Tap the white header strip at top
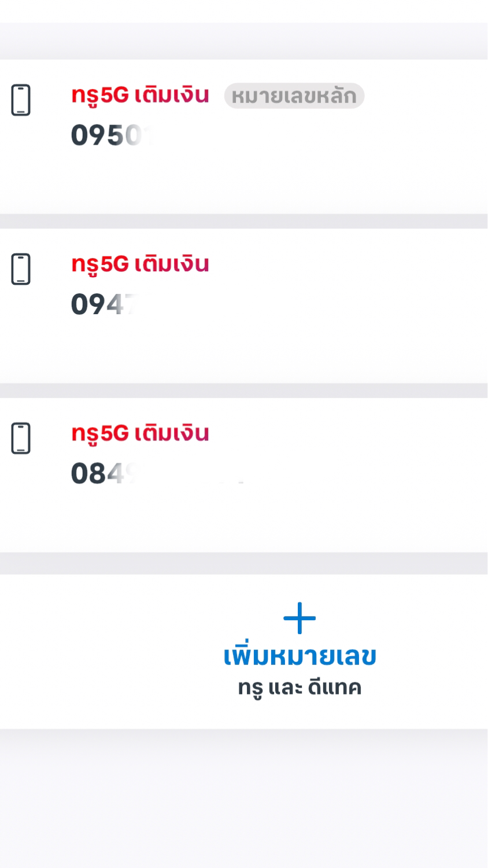This screenshot has width=488, height=868. pos(244,11)
